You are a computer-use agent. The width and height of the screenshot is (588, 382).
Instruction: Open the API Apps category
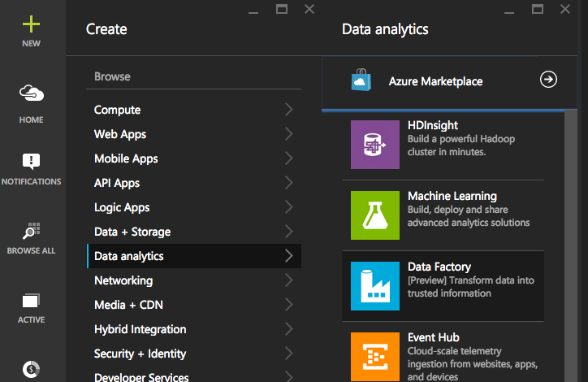pyautogui.click(x=194, y=183)
